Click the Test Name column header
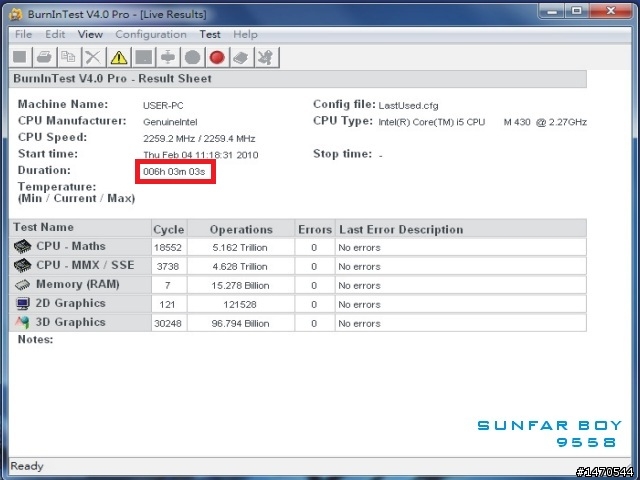The width and height of the screenshot is (640, 480). pyautogui.click(x=80, y=228)
